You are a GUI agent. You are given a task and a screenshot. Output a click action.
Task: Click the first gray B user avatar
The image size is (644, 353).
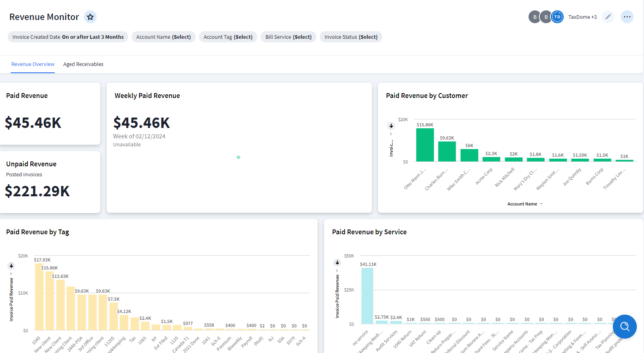coord(535,17)
